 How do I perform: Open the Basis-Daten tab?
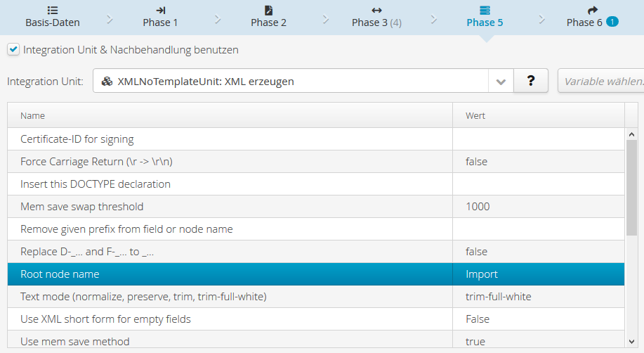coord(53,17)
